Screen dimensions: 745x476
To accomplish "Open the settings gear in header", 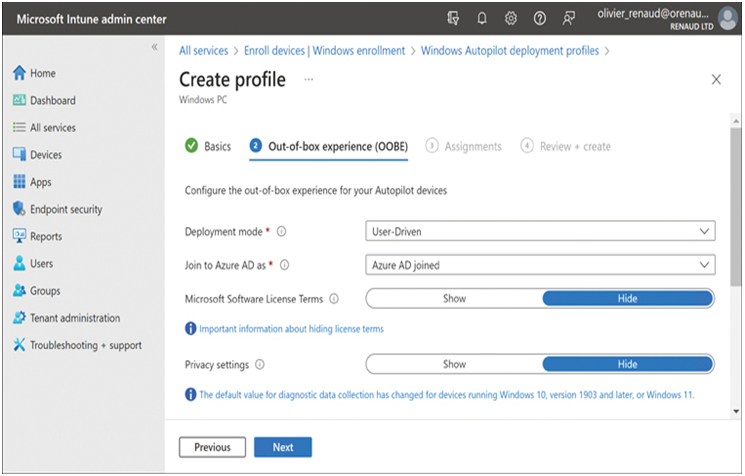I will [511, 19].
